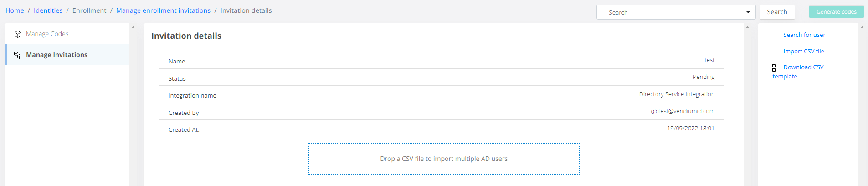868x186 pixels.
Task: Click the Search for user link text
Action: pyautogui.click(x=804, y=35)
